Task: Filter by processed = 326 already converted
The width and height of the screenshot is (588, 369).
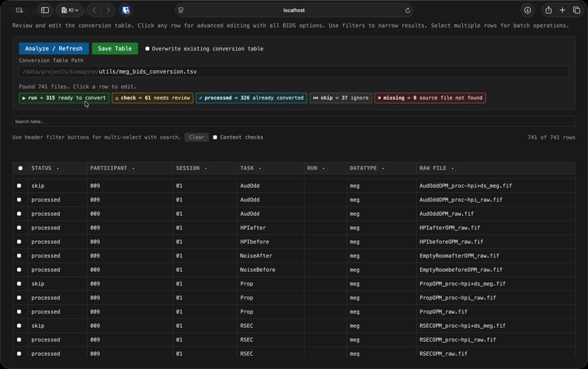Action: [x=251, y=98]
